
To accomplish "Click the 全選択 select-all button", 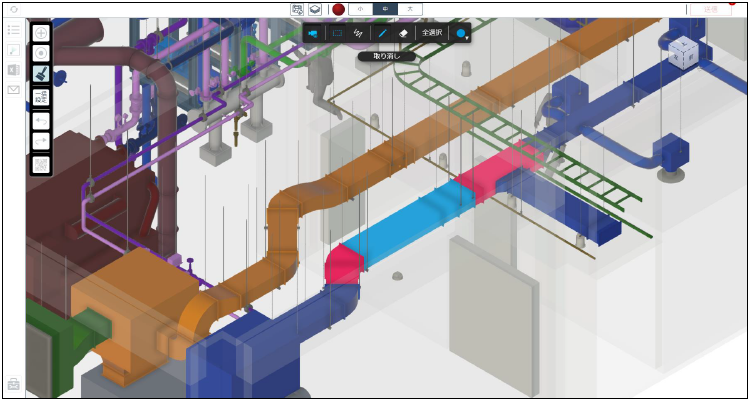I will 432,33.
